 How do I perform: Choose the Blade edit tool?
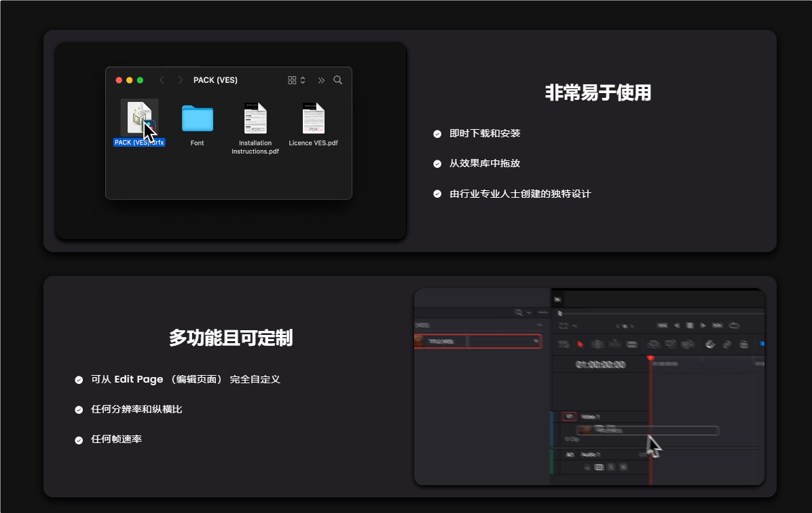coord(632,344)
